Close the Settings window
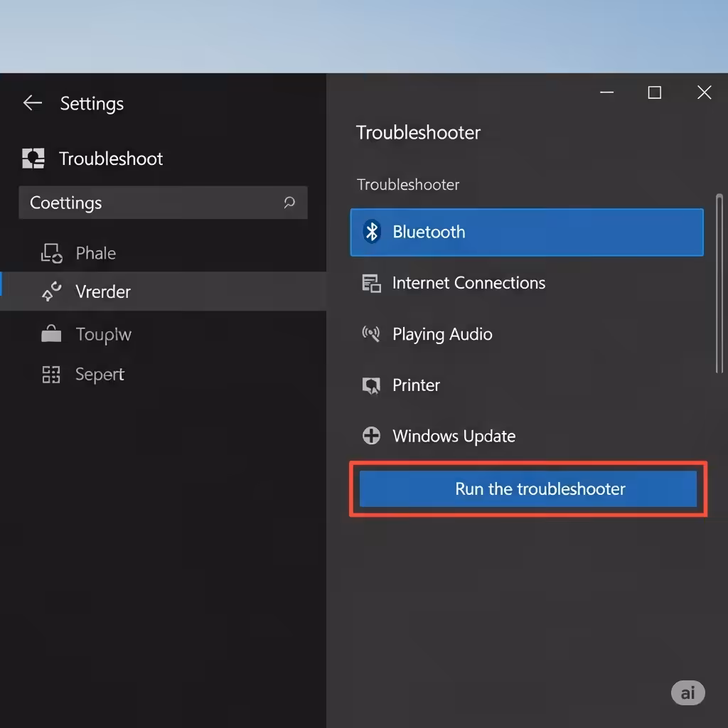The height and width of the screenshot is (728, 728). [705, 92]
